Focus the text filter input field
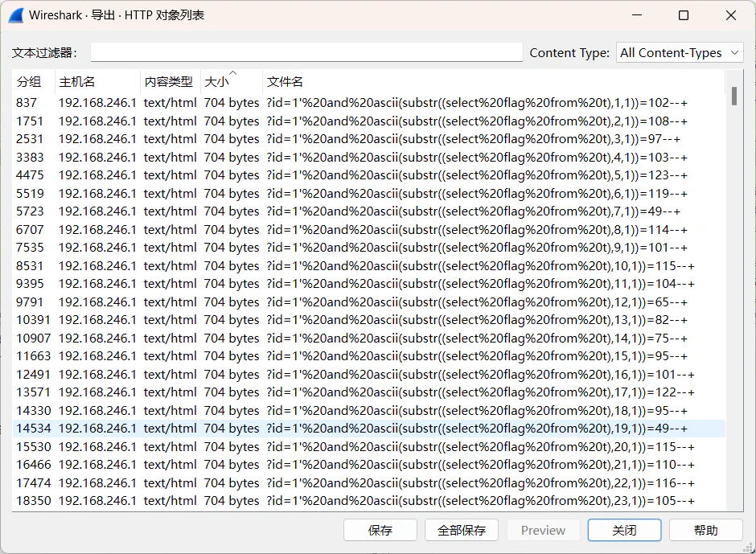Image resolution: width=756 pixels, height=554 pixels. tap(306, 52)
